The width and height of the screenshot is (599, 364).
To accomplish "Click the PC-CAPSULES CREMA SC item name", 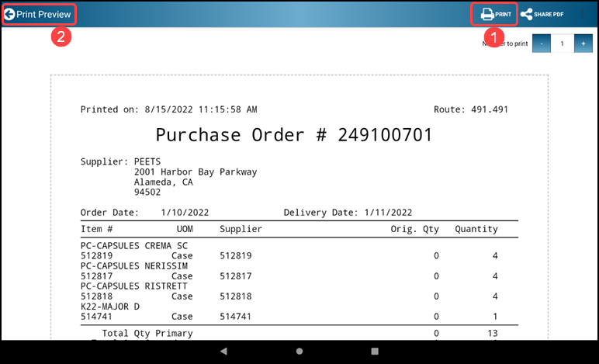I will tap(134, 245).
